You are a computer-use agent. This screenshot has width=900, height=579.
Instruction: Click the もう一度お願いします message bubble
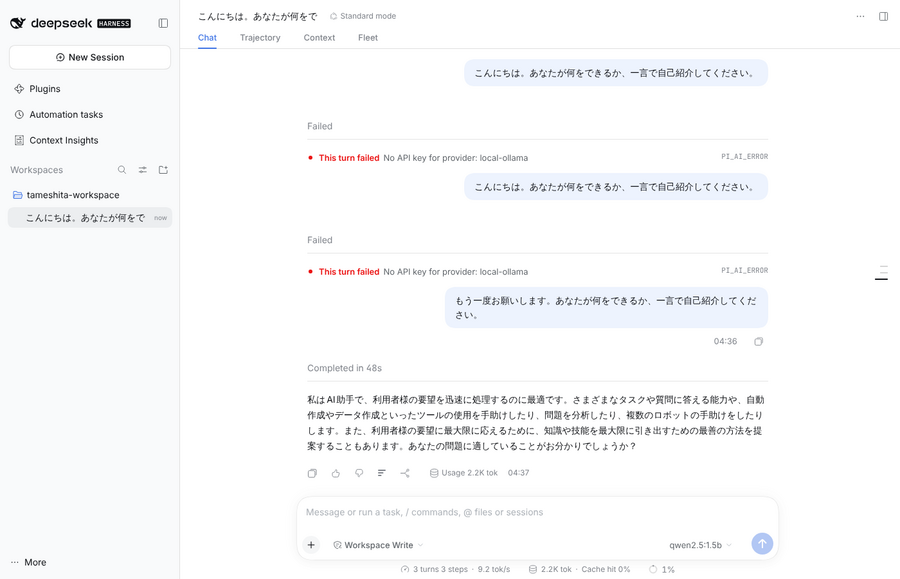pyautogui.click(x=606, y=308)
